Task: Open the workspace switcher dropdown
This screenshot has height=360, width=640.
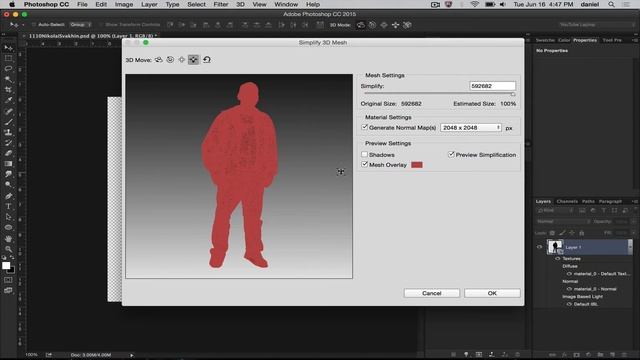Action: click(x=597, y=25)
